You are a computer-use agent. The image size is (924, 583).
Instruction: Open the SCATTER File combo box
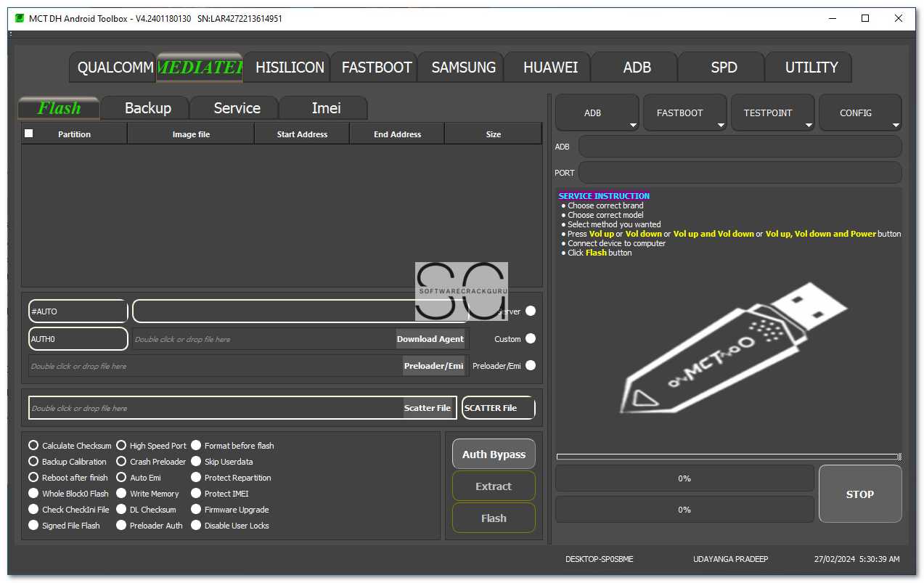point(499,408)
